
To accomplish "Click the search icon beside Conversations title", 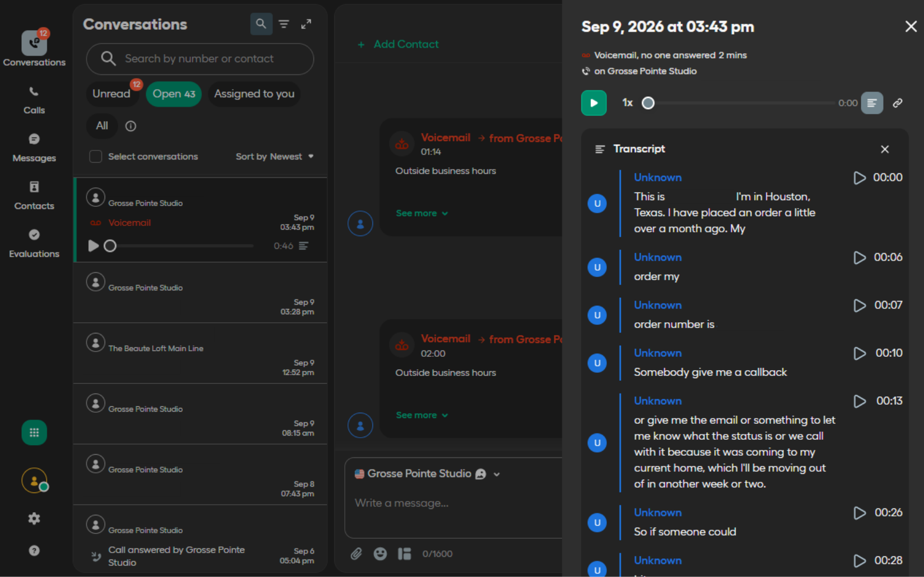I will [x=261, y=24].
